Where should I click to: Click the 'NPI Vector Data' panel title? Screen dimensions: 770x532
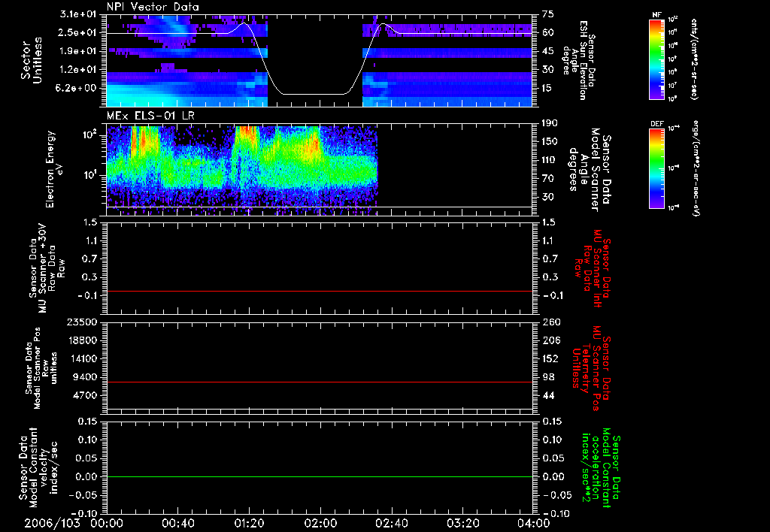coord(153,7)
